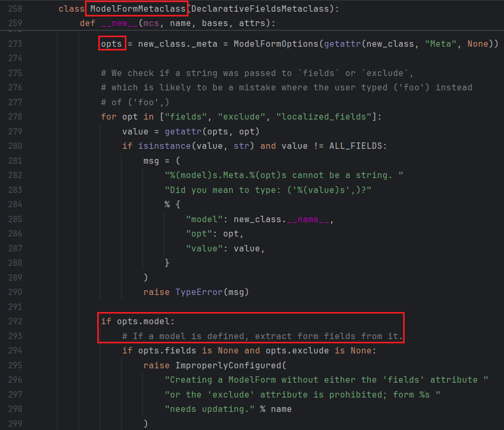Select the boxed opts variable on line 273
This screenshot has width=504, height=430.
click(112, 44)
